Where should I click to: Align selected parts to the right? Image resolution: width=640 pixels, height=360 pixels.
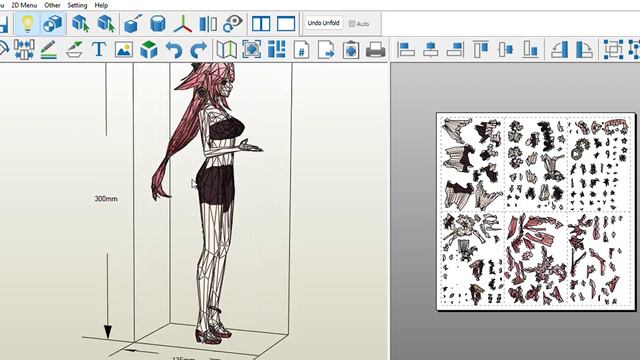[x=456, y=50]
